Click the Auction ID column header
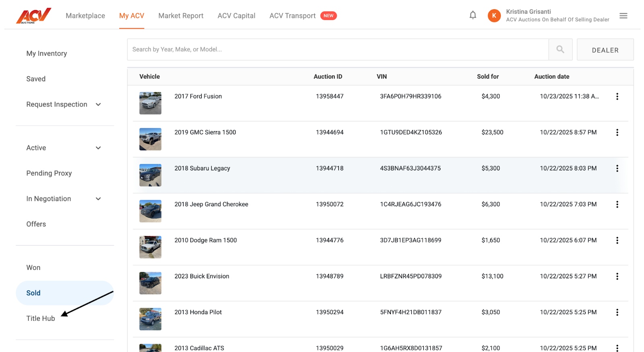This screenshot has width=644, height=352. tap(328, 77)
